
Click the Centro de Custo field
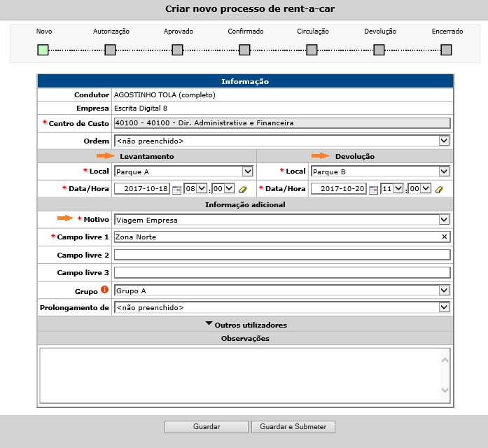282,123
